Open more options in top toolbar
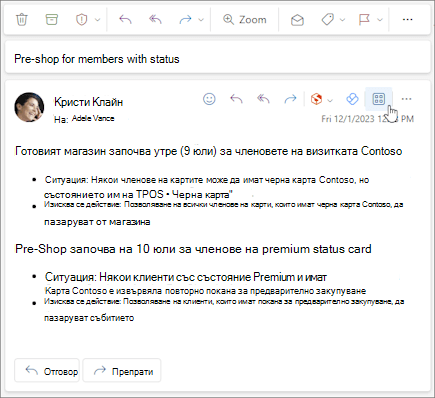This screenshot has height=398, width=435. (407, 20)
